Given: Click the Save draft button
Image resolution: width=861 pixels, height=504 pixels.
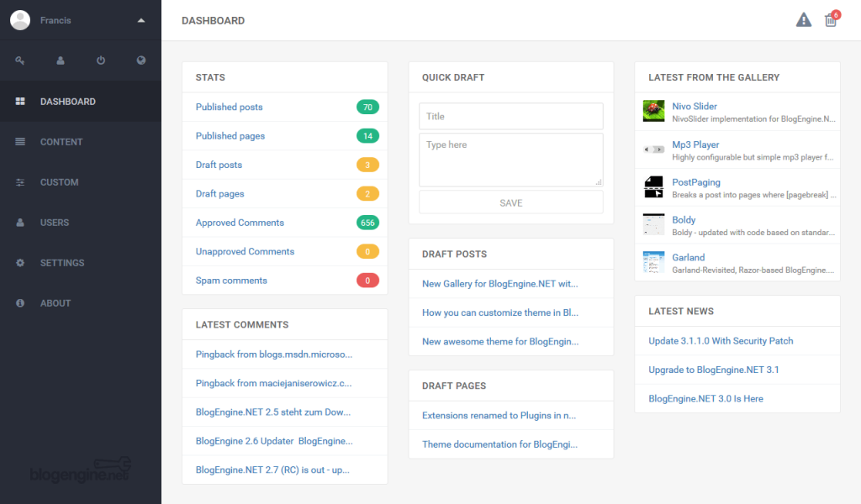Looking at the screenshot, I should pyautogui.click(x=510, y=202).
